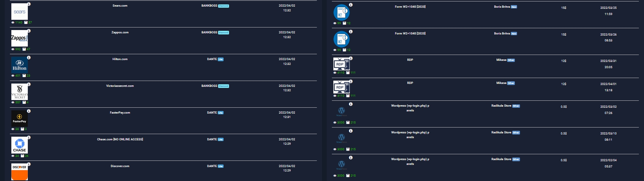Click the Sears logo thumbnail

click(x=19, y=12)
